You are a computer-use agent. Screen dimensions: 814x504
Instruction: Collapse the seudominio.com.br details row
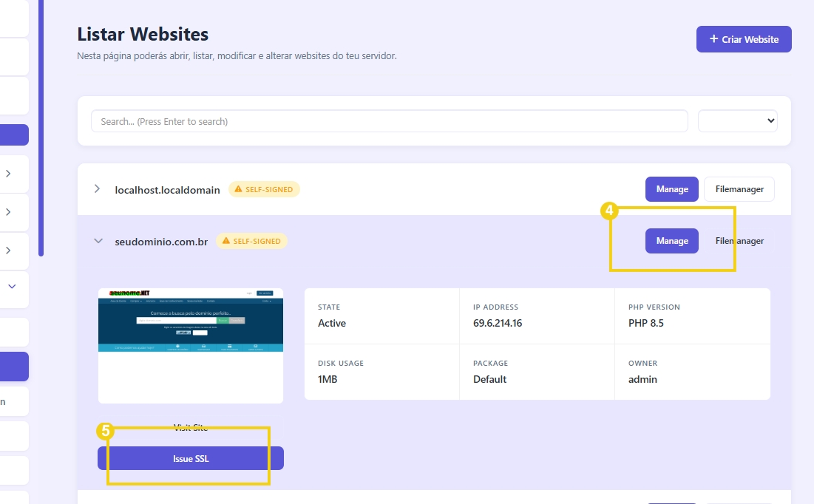[x=97, y=241]
